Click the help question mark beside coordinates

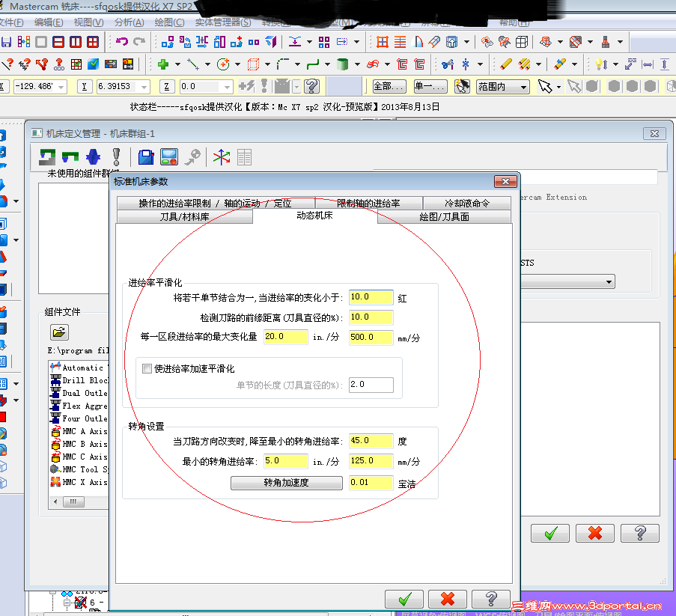[311, 87]
